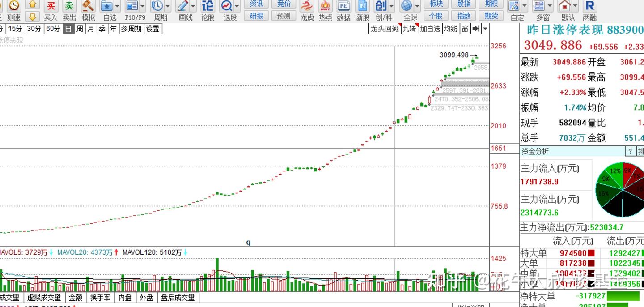
Task: Click the 主力流入 value 1791738.9
Action: click(539, 182)
